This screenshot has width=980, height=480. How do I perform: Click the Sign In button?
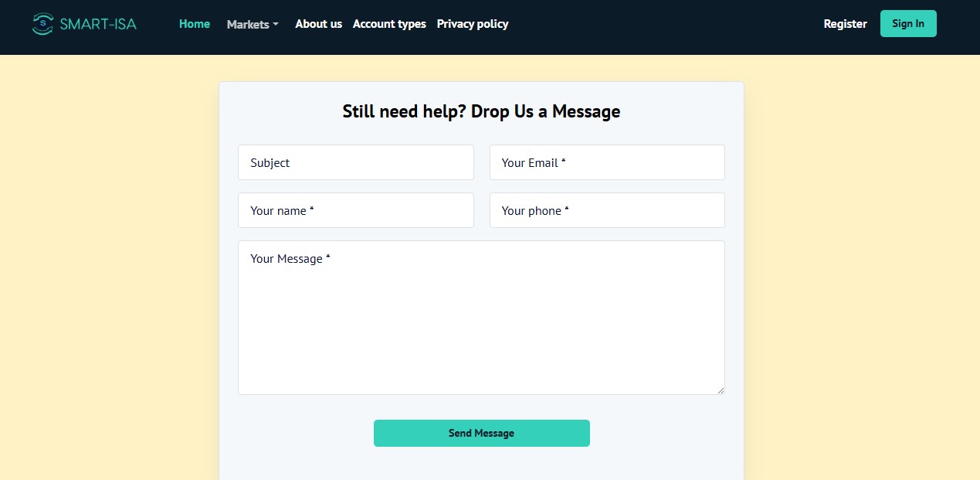click(x=908, y=23)
